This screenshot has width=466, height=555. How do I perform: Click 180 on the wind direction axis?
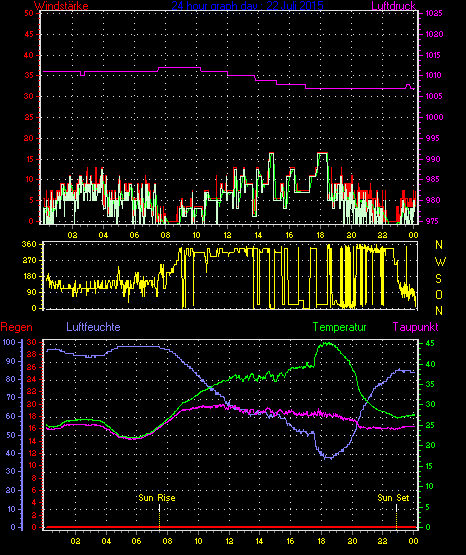pyautogui.click(x=29, y=276)
